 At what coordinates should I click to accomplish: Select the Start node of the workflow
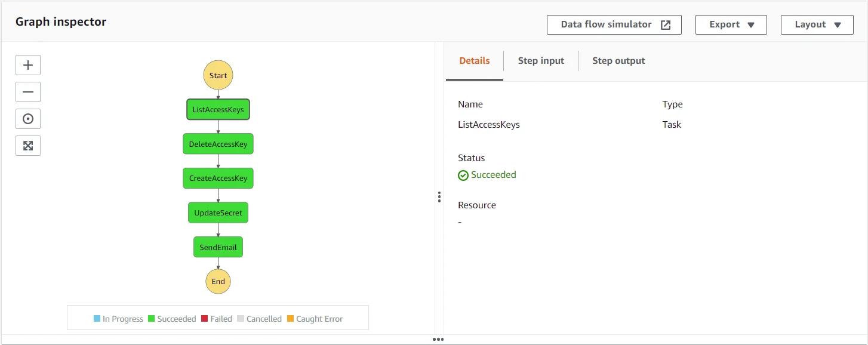coord(217,75)
